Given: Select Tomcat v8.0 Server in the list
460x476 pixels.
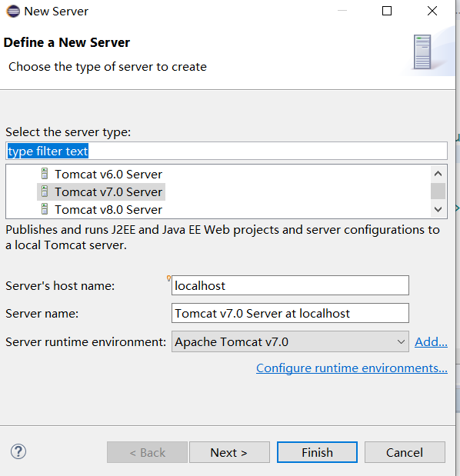Looking at the screenshot, I should point(101,210).
